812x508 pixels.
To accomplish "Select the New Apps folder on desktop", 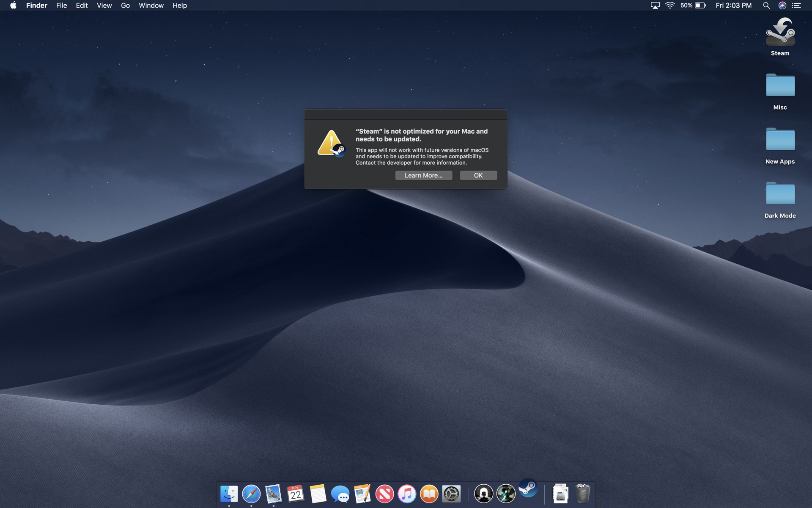I will pyautogui.click(x=780, y=140).
